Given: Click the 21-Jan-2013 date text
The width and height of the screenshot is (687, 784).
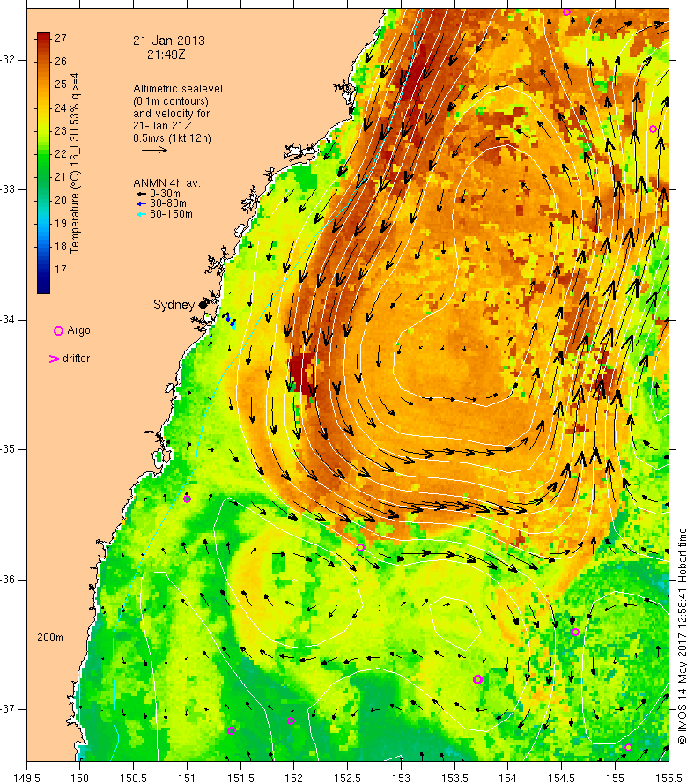Looking at the screenshot, I should [169, 41].
